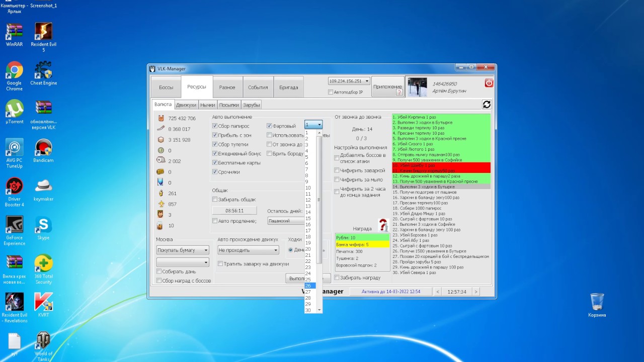Click the jar icon beside value 10
The height and width of the screenshot is (362, 644).
pos(161,226)
